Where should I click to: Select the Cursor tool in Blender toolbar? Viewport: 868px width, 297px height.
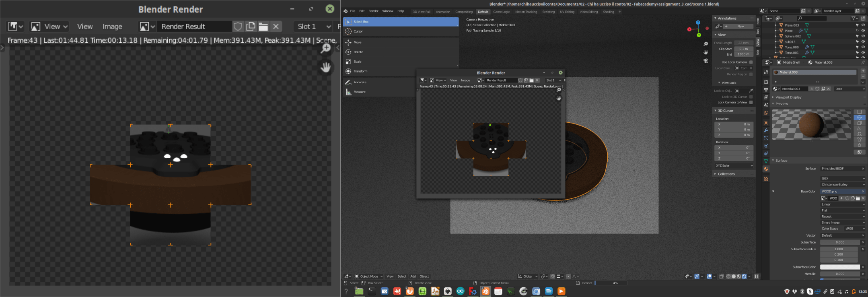tap(401, 31)
